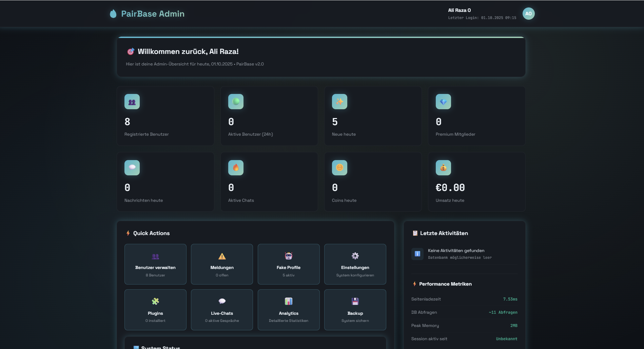Click the Registrierte Benutzer users icon
Image resolution: width=644 pixels, height=349 pixels.
pyautogui.click(x=132, y=102)
